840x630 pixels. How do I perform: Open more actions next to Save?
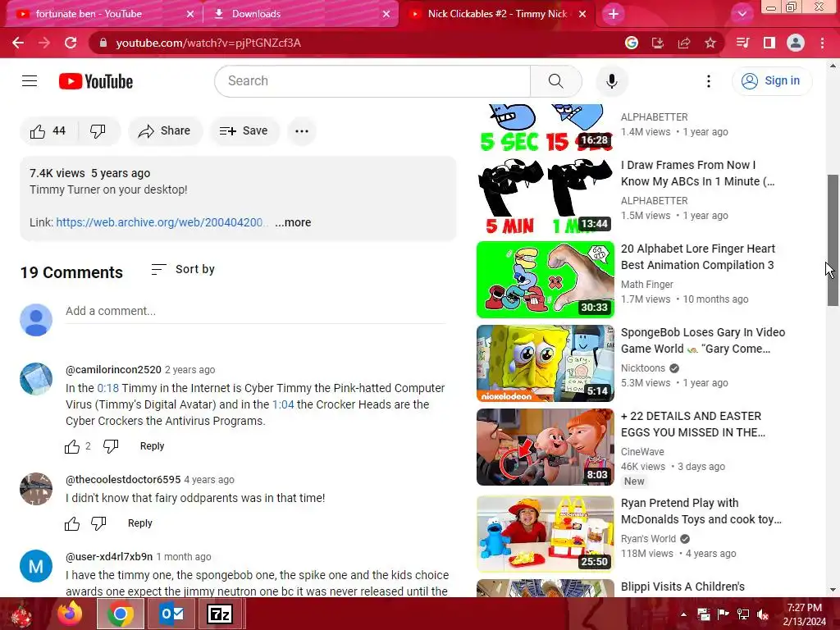(x=302, y=130)
